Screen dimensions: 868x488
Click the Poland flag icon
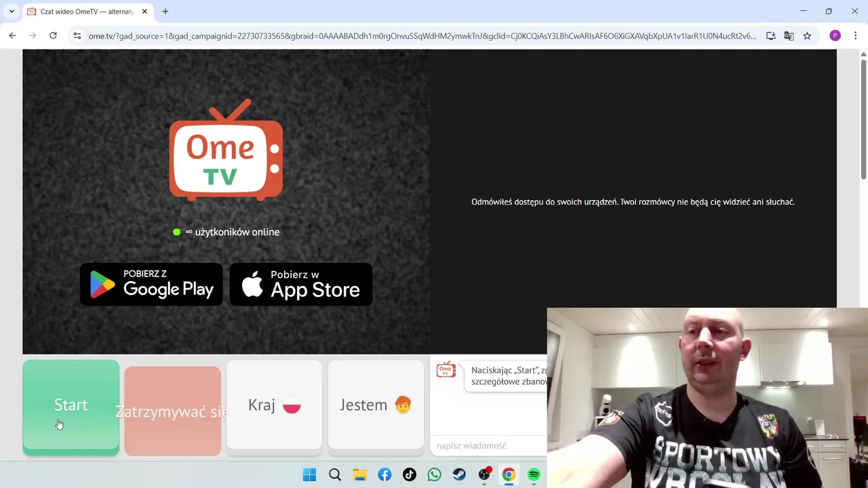292,405
